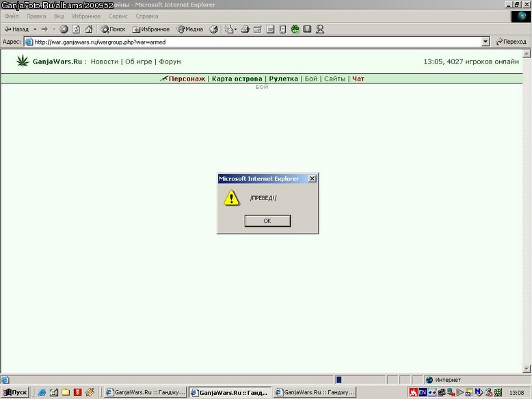Click the toolbar icon left of Messenger
This screenshot has height=399, width=532.
(x=308, y=29)
